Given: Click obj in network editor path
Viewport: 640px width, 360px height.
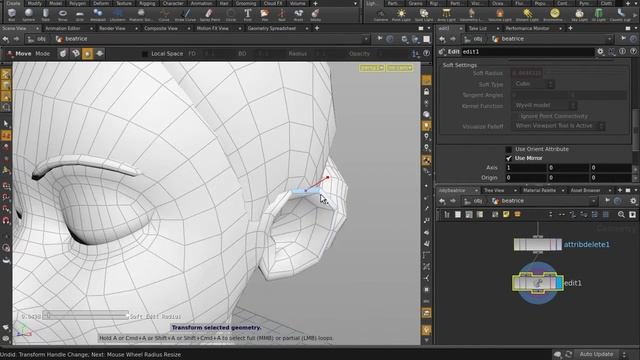Looking at the screenshot, I should click(x=478, y=201).
